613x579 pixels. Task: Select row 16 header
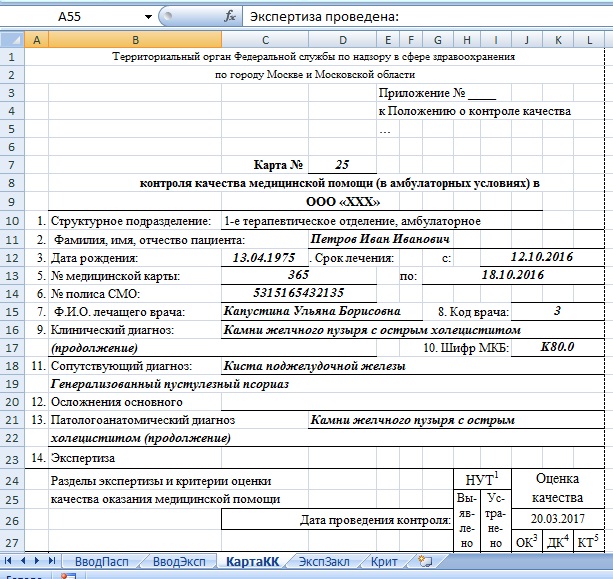(x=12, y=330)
